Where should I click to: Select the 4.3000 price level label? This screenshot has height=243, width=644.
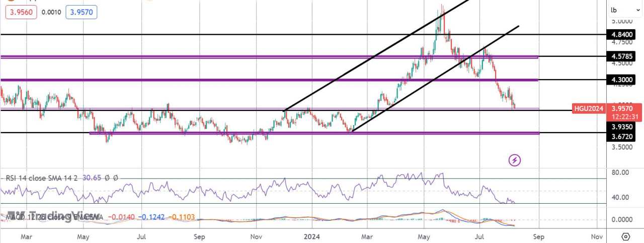620,80
